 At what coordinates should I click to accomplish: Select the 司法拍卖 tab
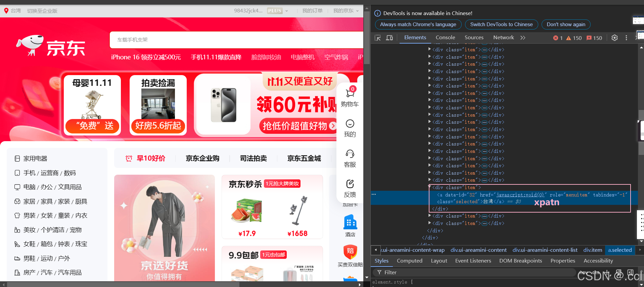coord(254,158)
